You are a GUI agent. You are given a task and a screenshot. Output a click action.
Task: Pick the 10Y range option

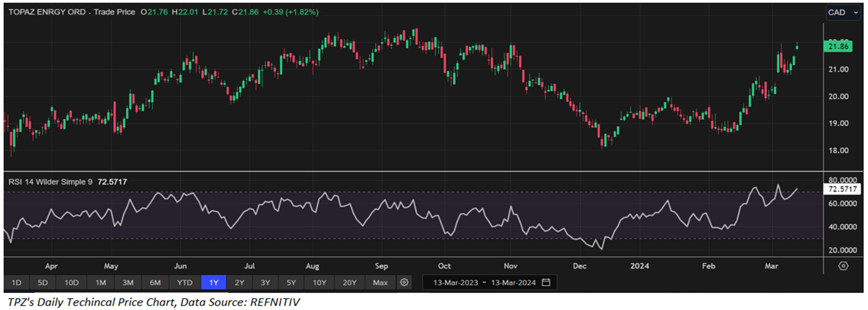(x=319, y=282)
